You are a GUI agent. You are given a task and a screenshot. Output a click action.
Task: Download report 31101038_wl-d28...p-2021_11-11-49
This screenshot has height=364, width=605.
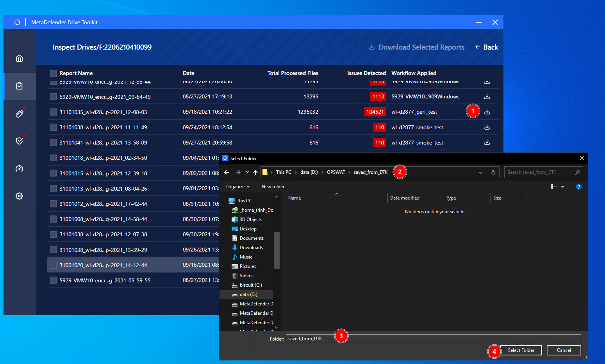point(487,127)
